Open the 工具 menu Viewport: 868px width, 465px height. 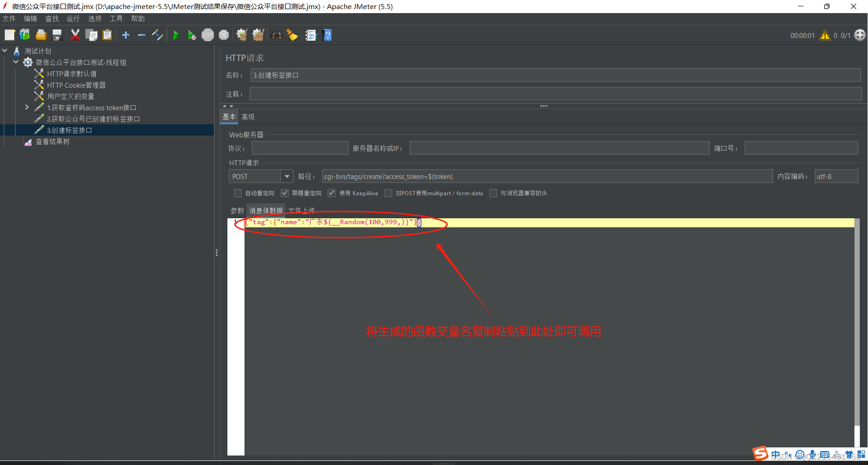click(116, 19)
